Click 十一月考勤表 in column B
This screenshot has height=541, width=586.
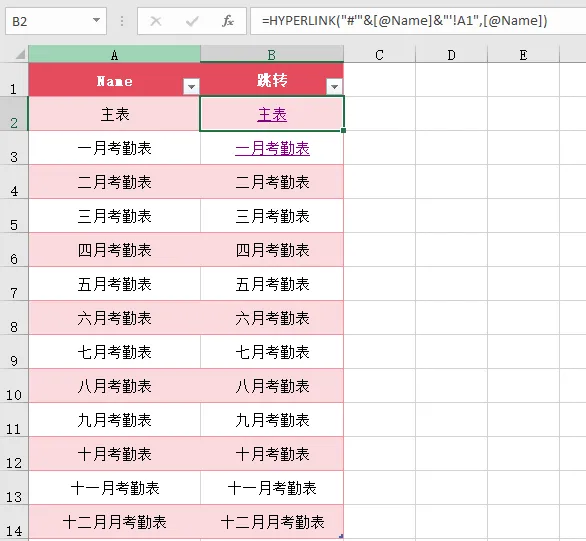(272, 488)
